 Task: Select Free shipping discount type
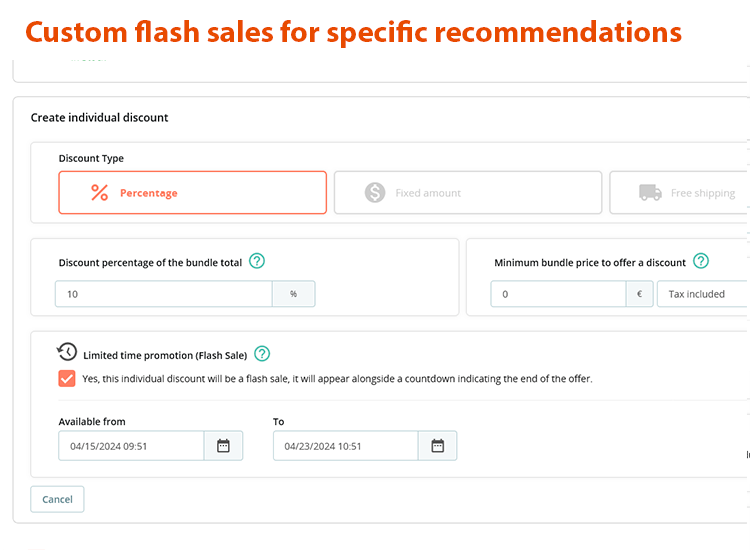(x=680, y=193)
